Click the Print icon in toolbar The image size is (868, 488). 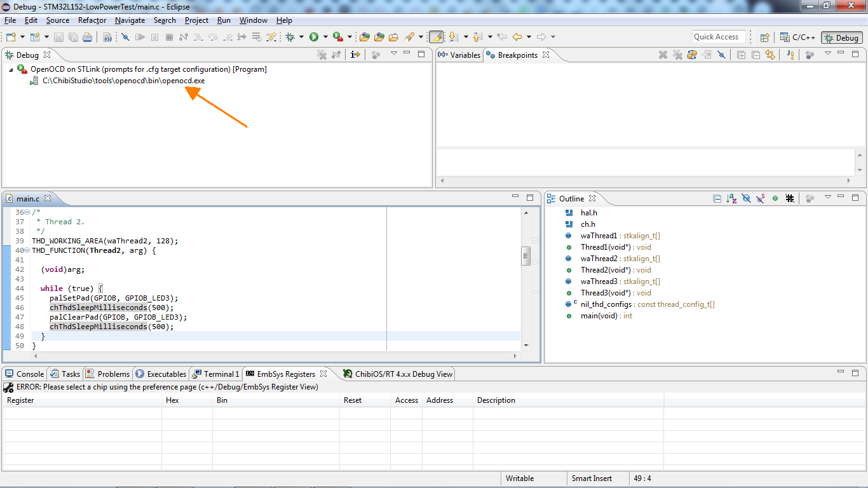(87, 37)
